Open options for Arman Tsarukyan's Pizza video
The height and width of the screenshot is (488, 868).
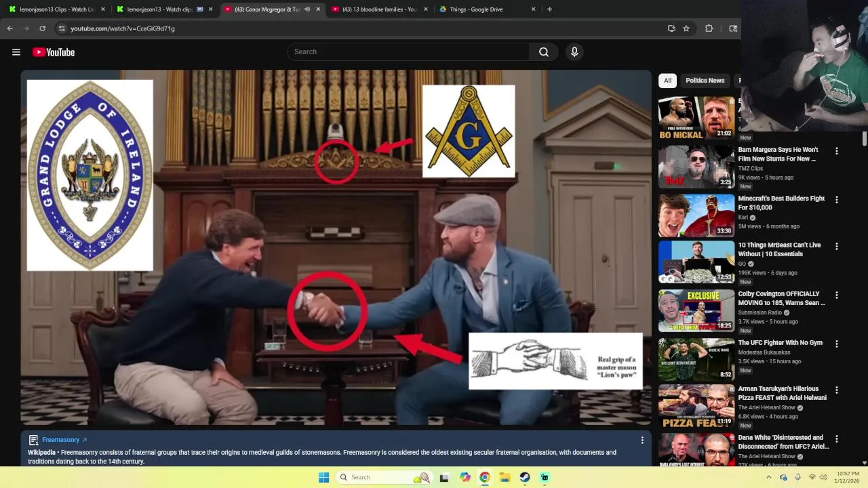[x=837, y=390]
